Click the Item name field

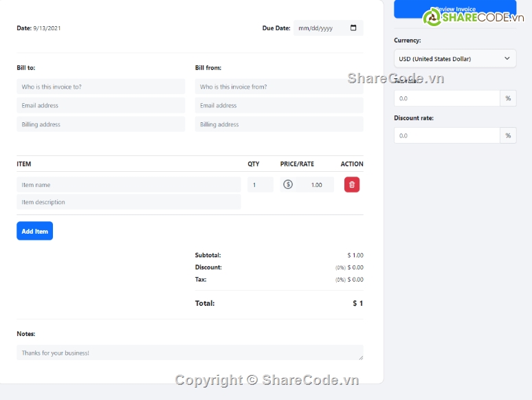(x=129, y=185)
